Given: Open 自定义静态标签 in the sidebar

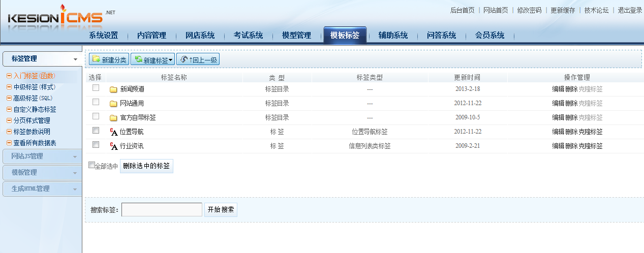Looking at the screenshot, I should click(35, 109).
